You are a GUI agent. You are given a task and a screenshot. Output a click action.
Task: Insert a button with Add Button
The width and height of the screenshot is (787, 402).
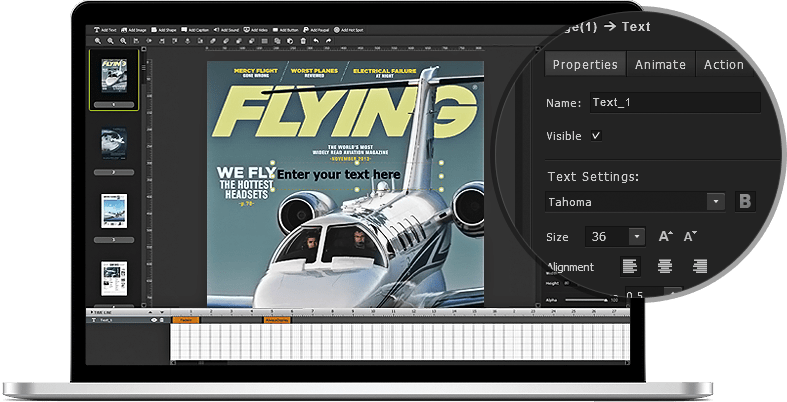pyautogui.click(x=285, y=30)
